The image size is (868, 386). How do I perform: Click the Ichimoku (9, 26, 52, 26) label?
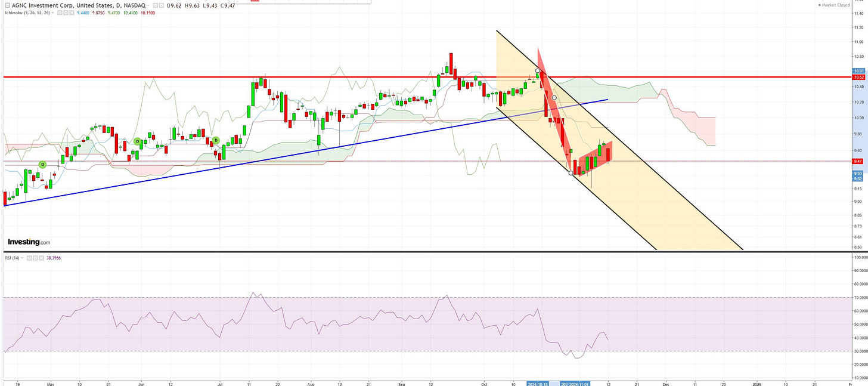point(27,13)
